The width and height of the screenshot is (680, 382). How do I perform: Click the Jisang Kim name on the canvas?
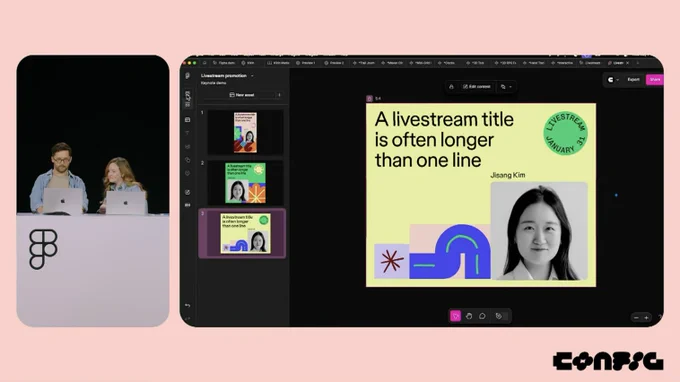[x=508, y=175]
